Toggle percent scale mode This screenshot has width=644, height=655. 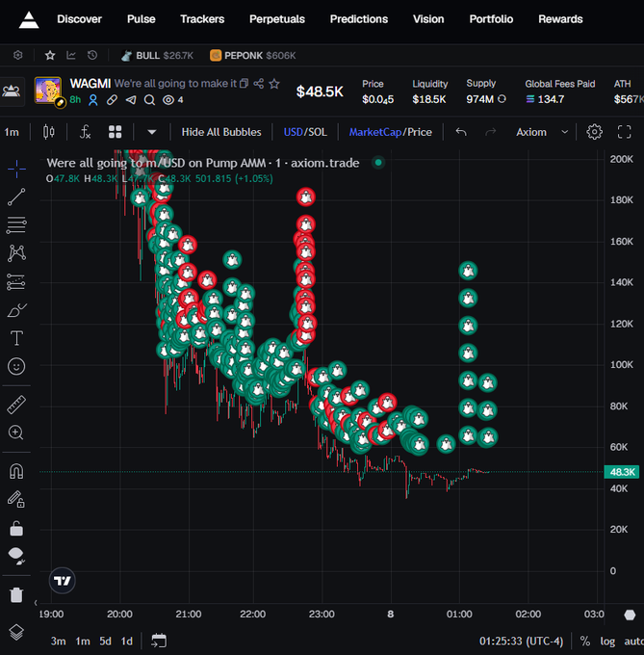(x=585, y=642)
